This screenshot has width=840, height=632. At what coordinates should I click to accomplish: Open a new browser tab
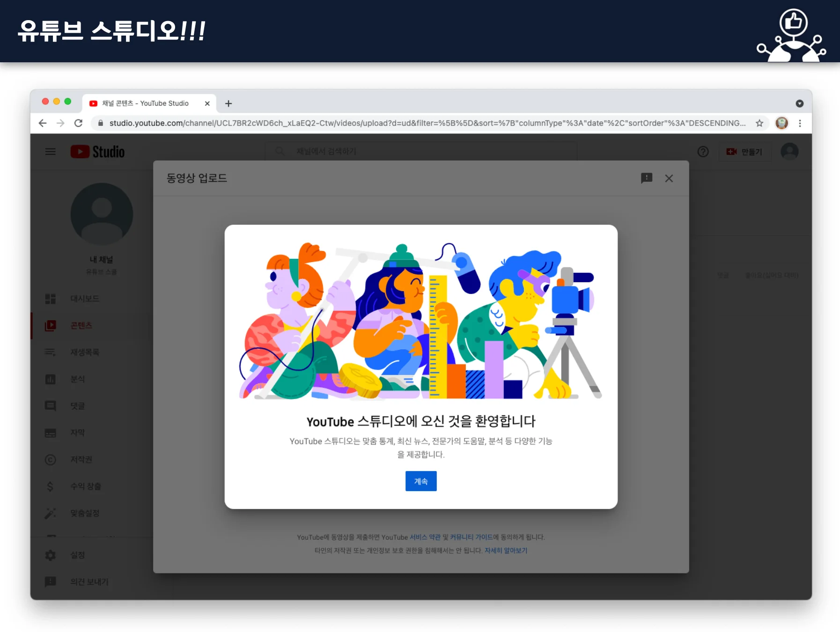point(228,103)
